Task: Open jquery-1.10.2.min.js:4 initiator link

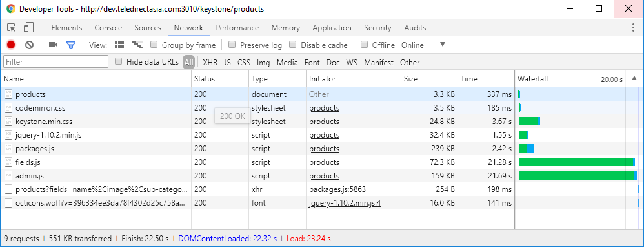Action: pyautogui.click(x=345, y=203)
